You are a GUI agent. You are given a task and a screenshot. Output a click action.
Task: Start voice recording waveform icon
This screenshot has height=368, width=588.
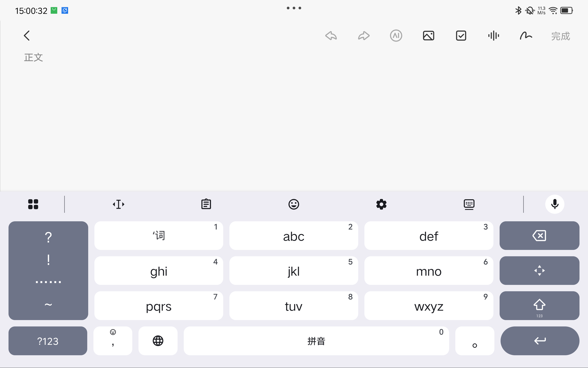pyautogui.click(x=493, y=36)
